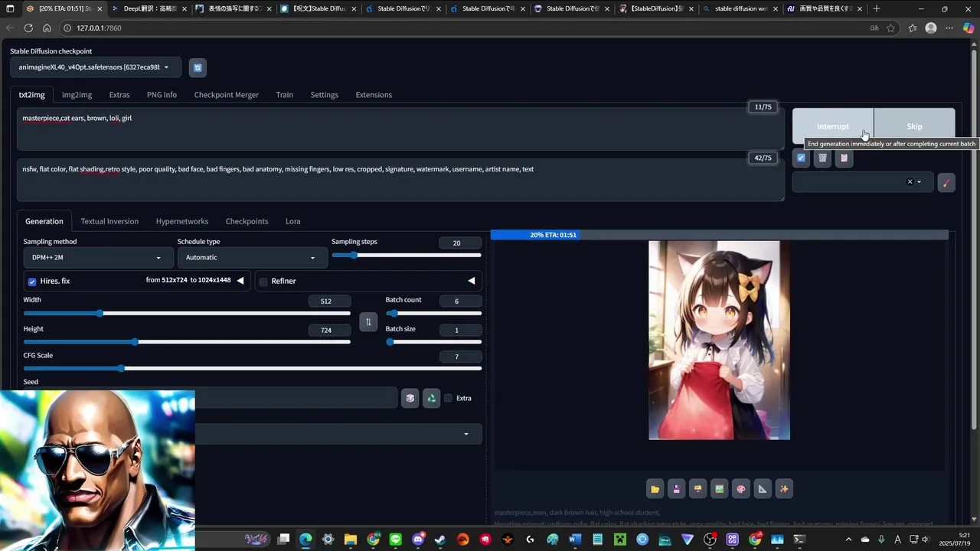Open OBS Studio from taskbar
Viewport: 980px width, 551px height.
coord(710,540)
